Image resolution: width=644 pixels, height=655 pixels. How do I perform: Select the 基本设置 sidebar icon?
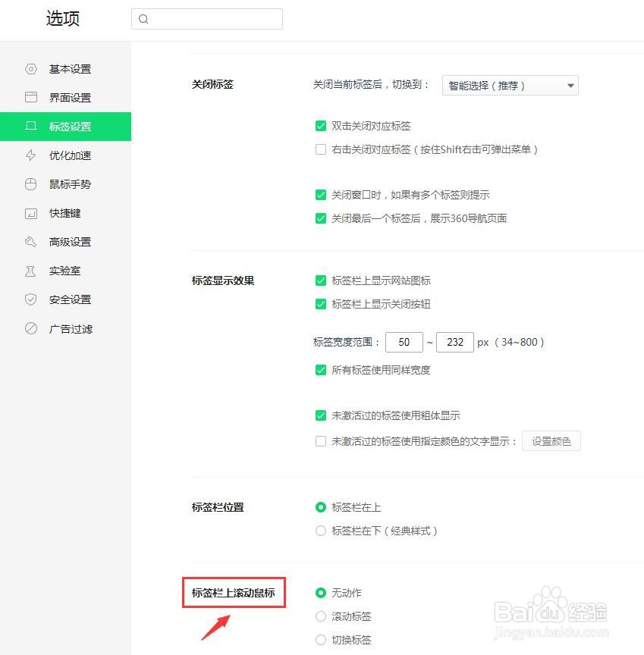pyautogui.click(x=31, y=69)
